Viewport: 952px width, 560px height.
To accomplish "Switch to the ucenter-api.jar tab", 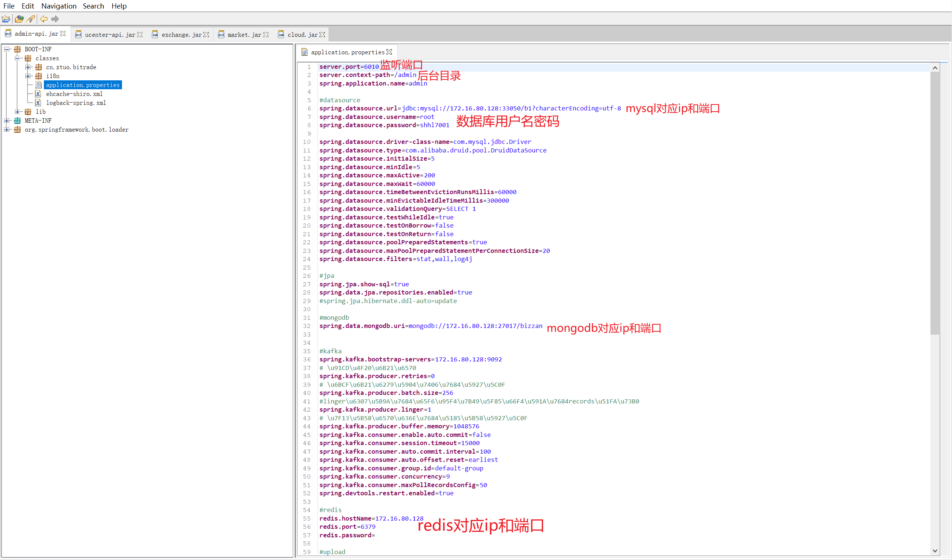I will [x=110, y=35].
